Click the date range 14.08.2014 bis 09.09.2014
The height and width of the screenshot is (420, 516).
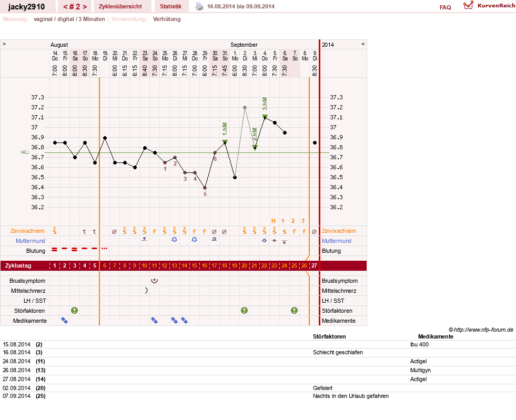coord(241,6)
